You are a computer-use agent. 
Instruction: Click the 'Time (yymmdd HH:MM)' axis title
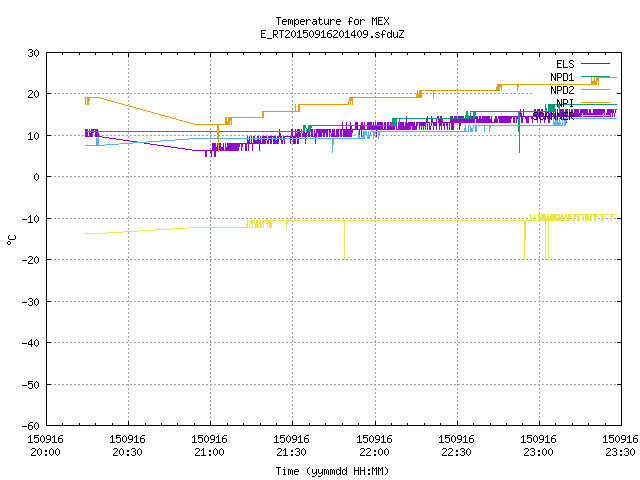[332, 471]
